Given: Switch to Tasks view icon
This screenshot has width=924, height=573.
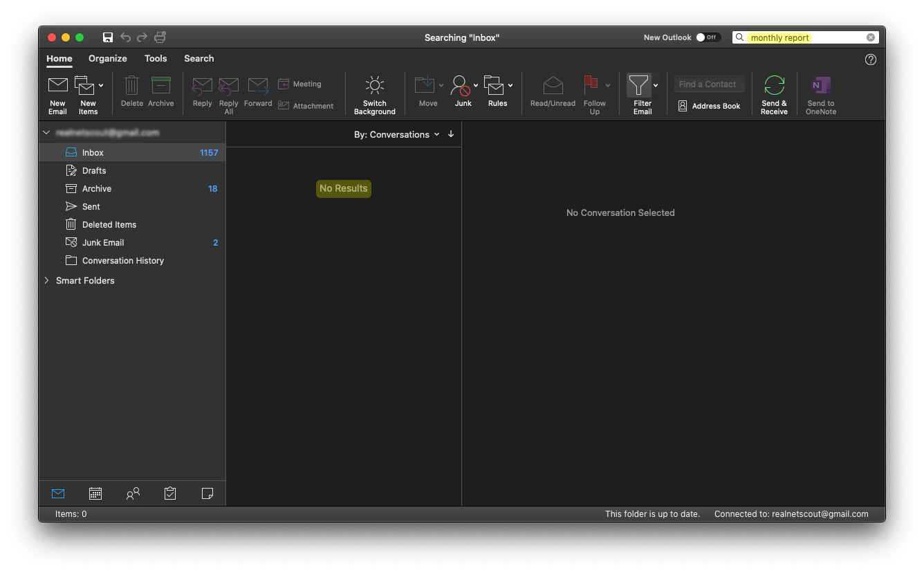Looking at the screenshot, I should click(x=170, y=493).
